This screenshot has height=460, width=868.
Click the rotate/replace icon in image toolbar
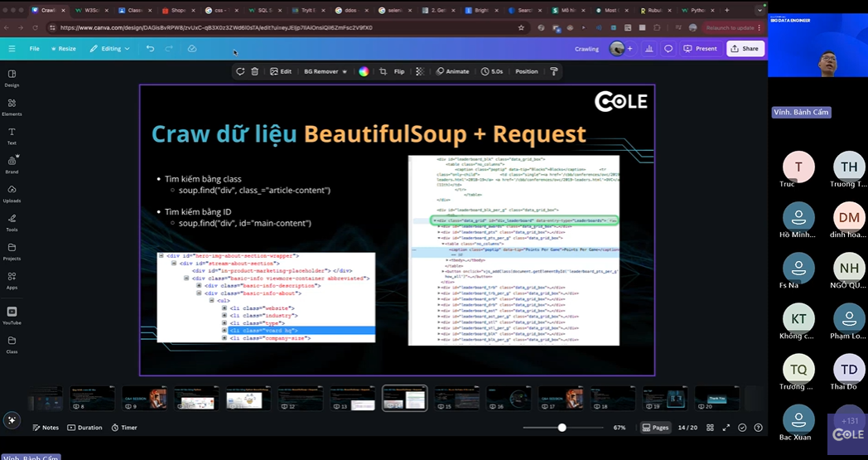coord(239,71)
